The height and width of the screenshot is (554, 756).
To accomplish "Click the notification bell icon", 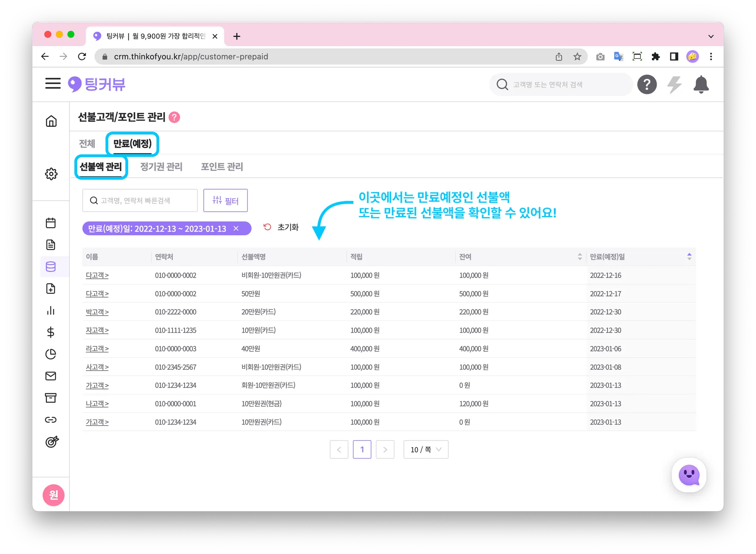I will coord(701,84).
